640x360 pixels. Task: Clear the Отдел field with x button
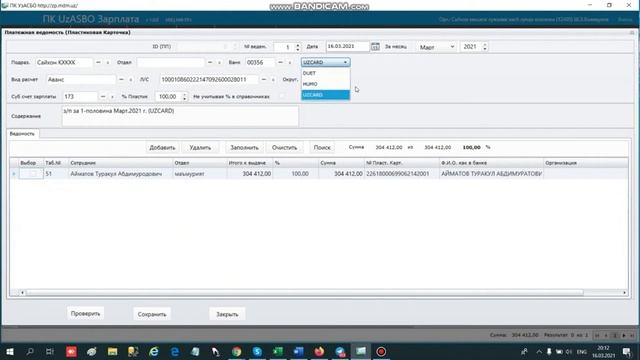point(219,63)
